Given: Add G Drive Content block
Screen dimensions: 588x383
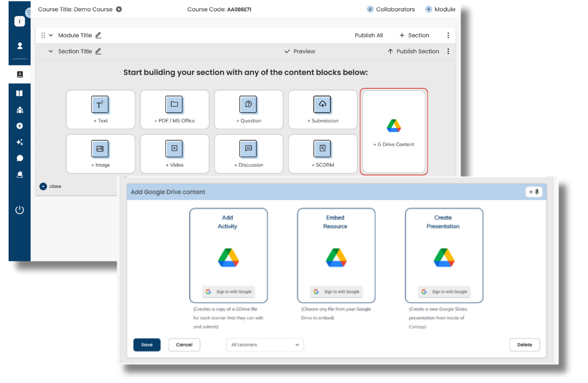Looking at the screenshot, I should point(394,132).
